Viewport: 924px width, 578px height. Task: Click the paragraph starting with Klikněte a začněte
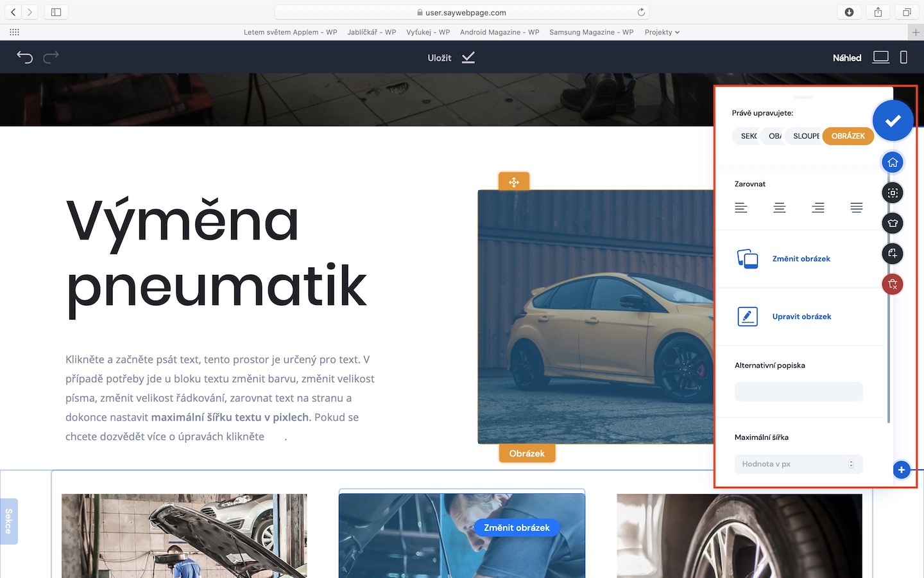coord(220,398)
